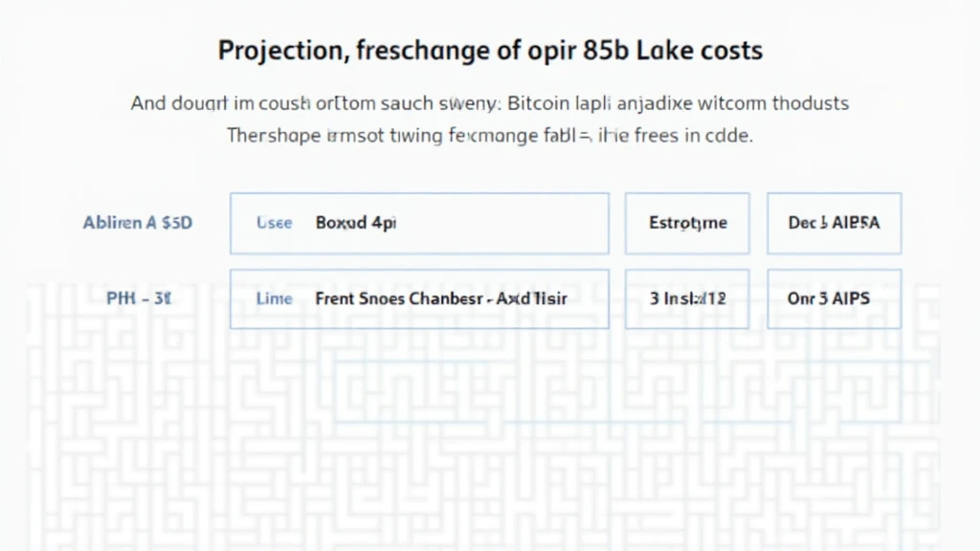
Task: Click the word thodusts in the description
Action: pyautogui.click(x=804, y=102)
